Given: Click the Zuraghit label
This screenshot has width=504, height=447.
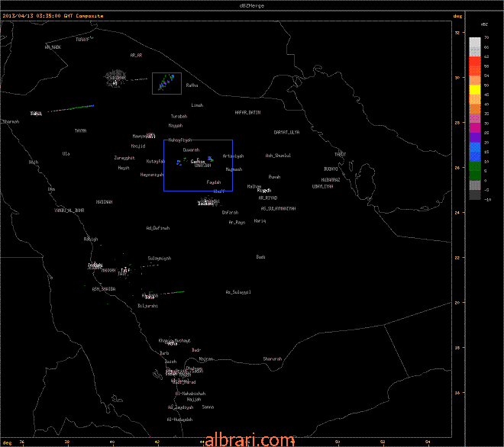Looking at the screenshot, I should (124, 158).
